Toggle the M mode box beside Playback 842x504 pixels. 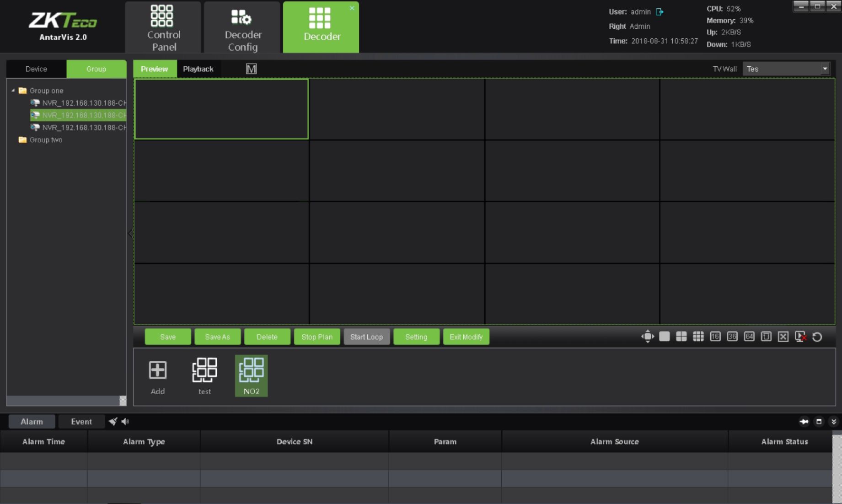(x=251, y=69)
